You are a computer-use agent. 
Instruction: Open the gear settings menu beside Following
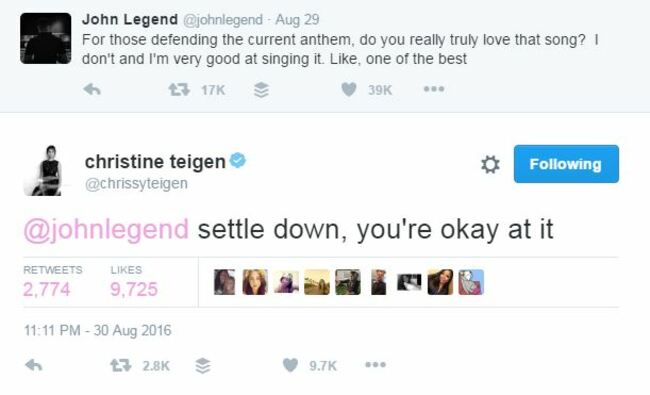(x=490, y=165)
